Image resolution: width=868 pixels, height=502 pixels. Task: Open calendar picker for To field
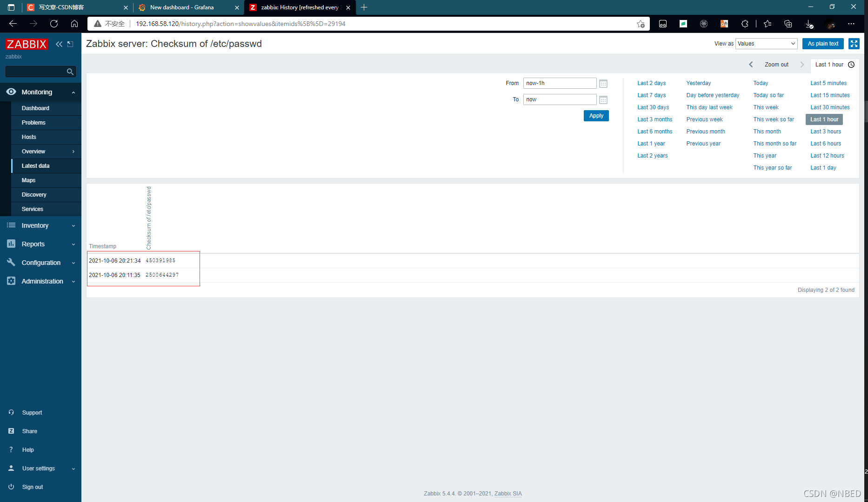(x=603, y=100)
